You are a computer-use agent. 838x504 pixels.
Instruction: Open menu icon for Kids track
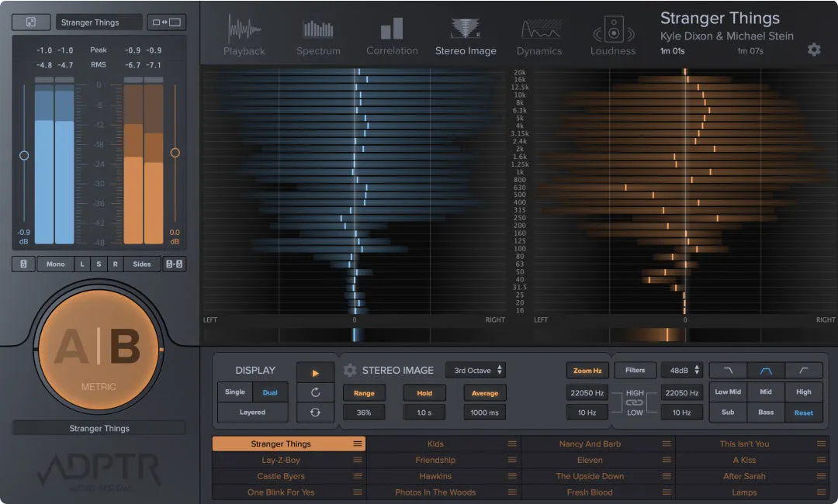[512, 444]
